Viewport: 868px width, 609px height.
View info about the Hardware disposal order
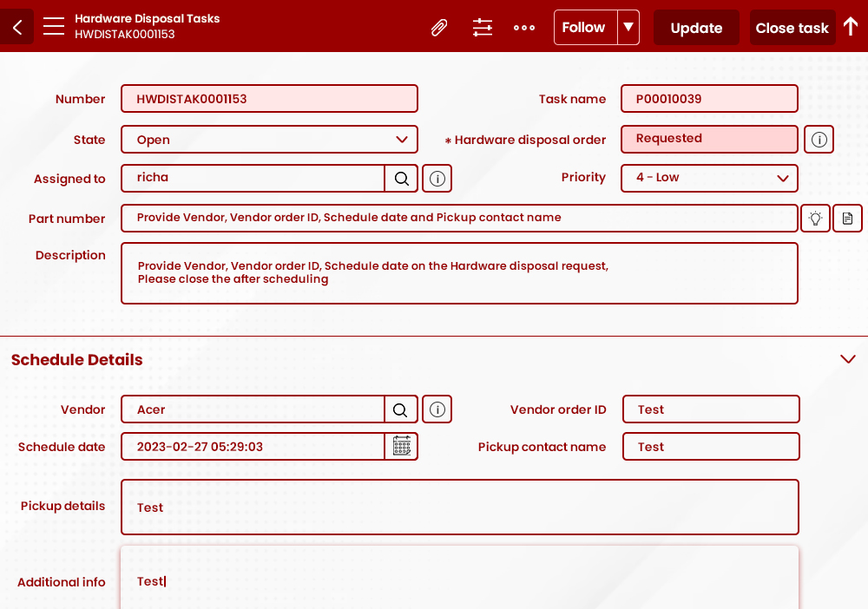819,139
